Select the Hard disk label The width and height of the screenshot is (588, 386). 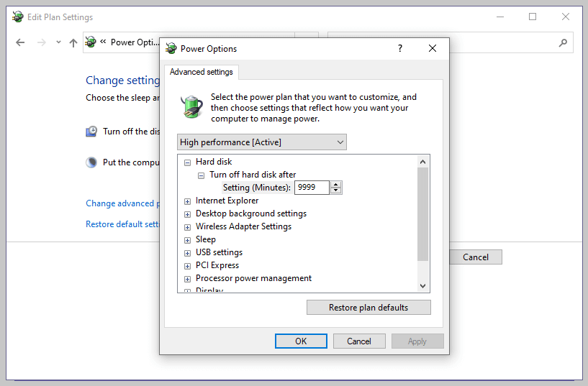[x=214, y=162]
